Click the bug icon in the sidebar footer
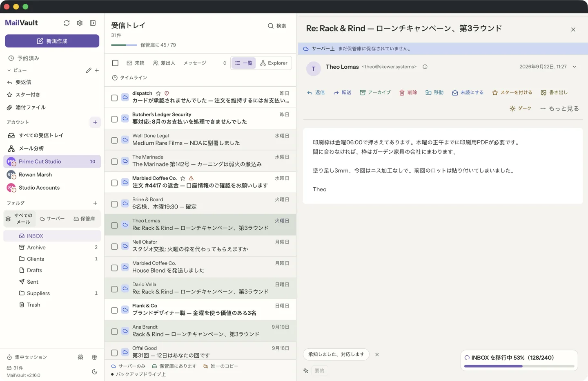Viewport: 588px width, 381px height. (x=80, y=357)
